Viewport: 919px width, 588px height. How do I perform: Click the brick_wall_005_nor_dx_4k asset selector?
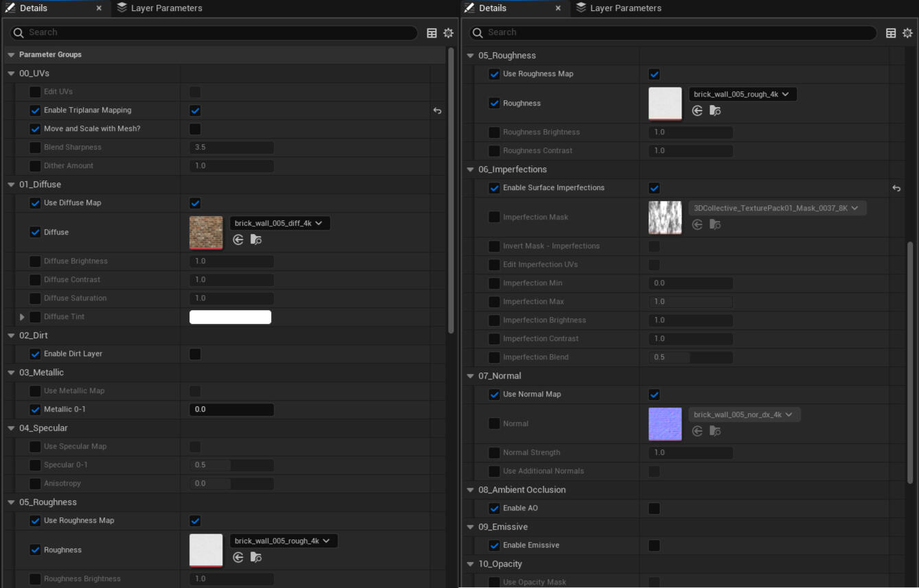(x=744, y=414)
